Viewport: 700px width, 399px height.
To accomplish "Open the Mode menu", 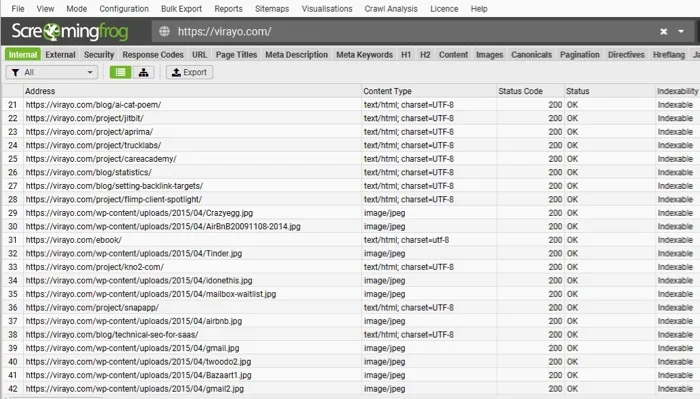I will 76,9.
